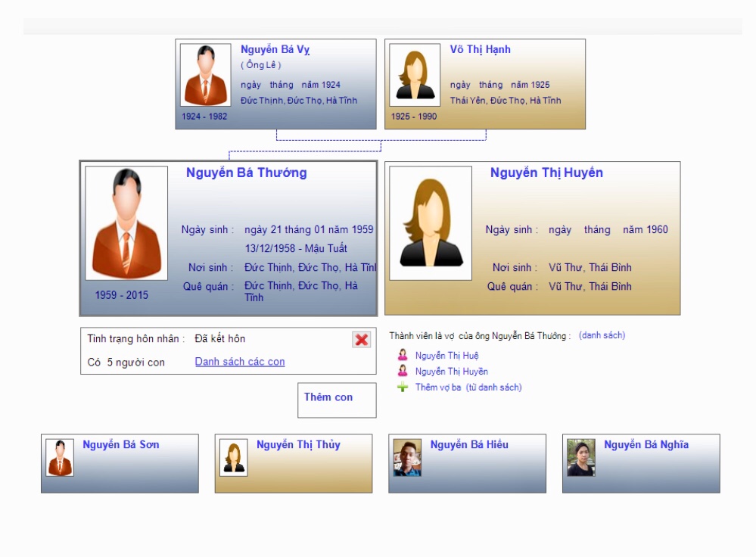Click the red X delete marriage icon
Image resolution: width=756 pixels, height=557 pixels.
tap(361, 340)
